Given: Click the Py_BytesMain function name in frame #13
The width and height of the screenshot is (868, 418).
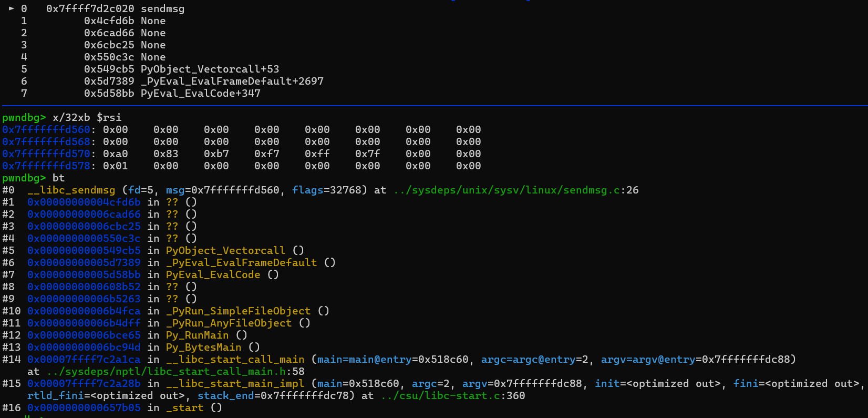Looking at the screenshot, I should [203, 348].
